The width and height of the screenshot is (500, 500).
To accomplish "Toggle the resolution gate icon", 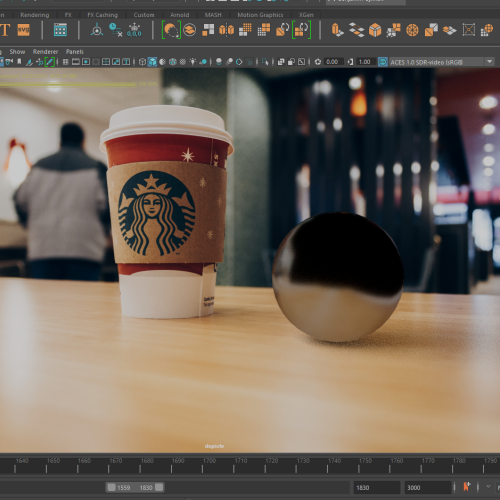I will pyautogui.click(x=86, y=62).
